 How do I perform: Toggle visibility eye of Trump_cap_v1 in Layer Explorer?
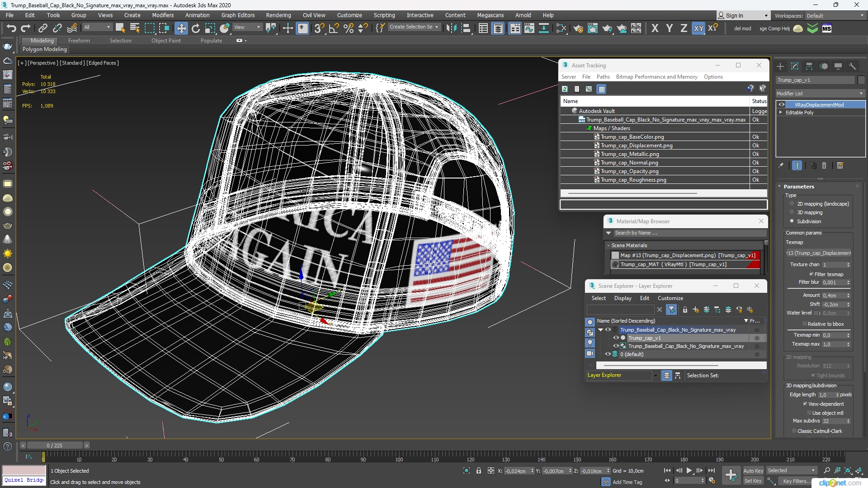(616, 338)
